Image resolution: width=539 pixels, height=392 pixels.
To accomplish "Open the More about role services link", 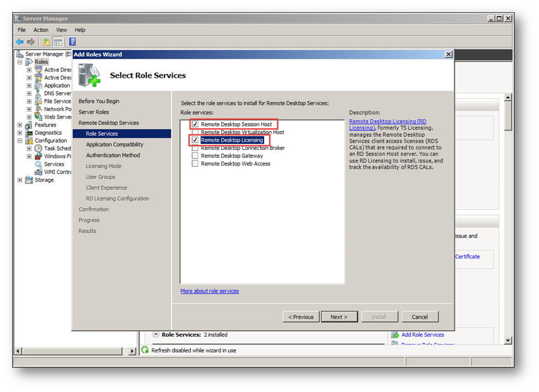I will pos(209,291).
